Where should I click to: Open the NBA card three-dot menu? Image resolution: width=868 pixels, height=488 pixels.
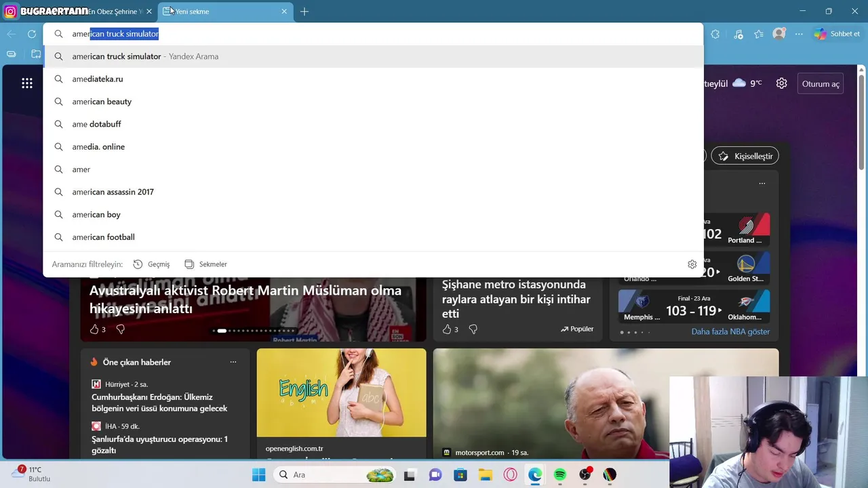pos(762,184)
